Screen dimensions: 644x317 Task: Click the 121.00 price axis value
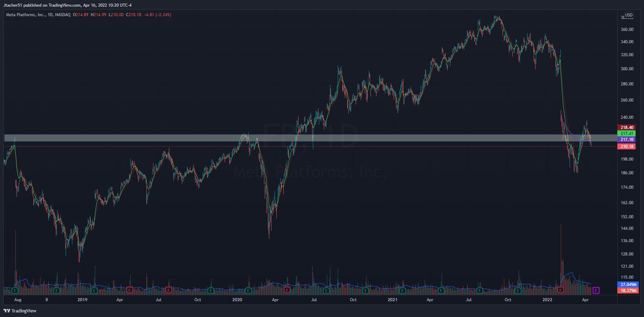628,266
